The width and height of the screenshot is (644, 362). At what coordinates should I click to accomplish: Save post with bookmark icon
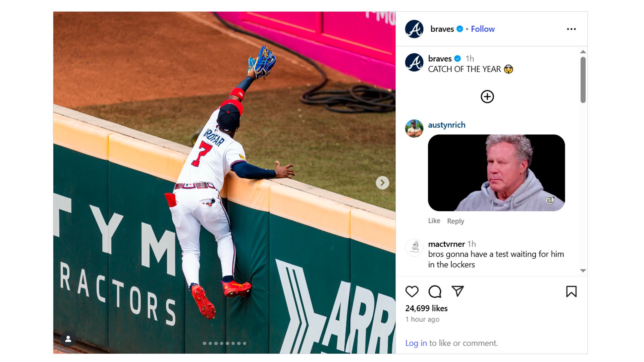(571, 291)
